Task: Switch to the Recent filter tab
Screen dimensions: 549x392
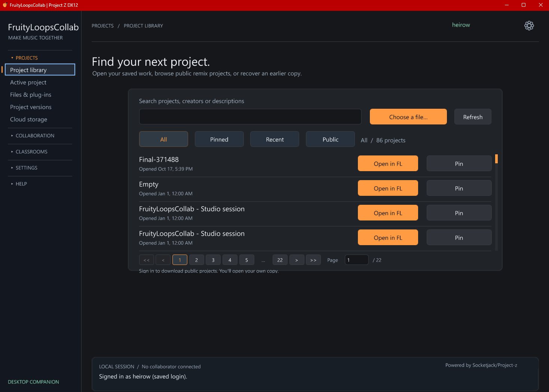Action: [275, 139]
